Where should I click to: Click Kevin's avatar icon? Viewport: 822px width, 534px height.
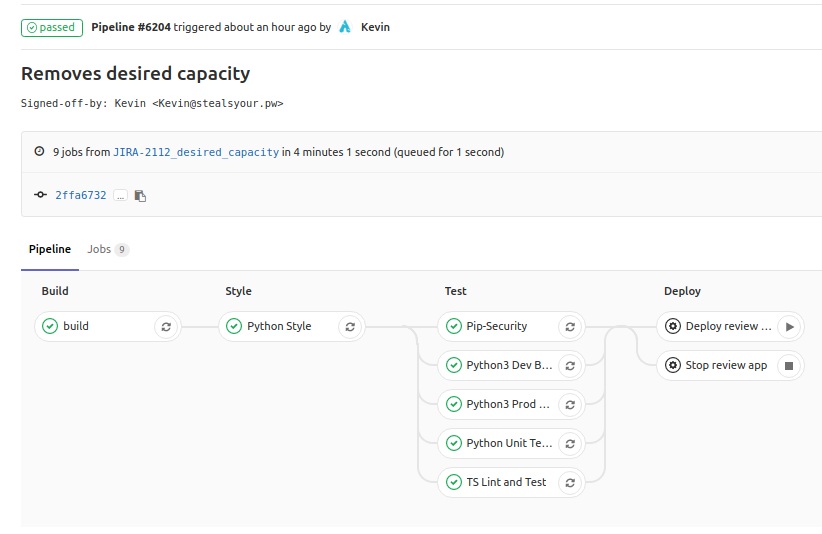(345, 27)
